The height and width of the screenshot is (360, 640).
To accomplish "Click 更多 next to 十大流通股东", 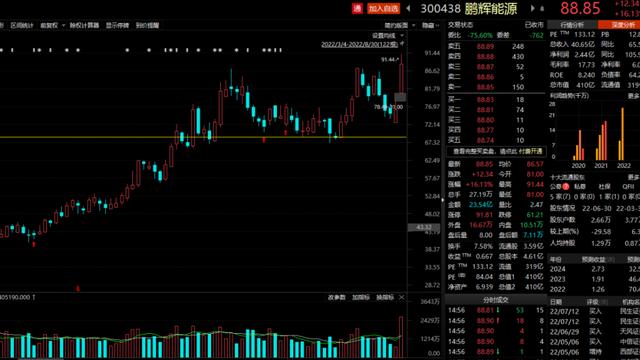I will (634, 177).
